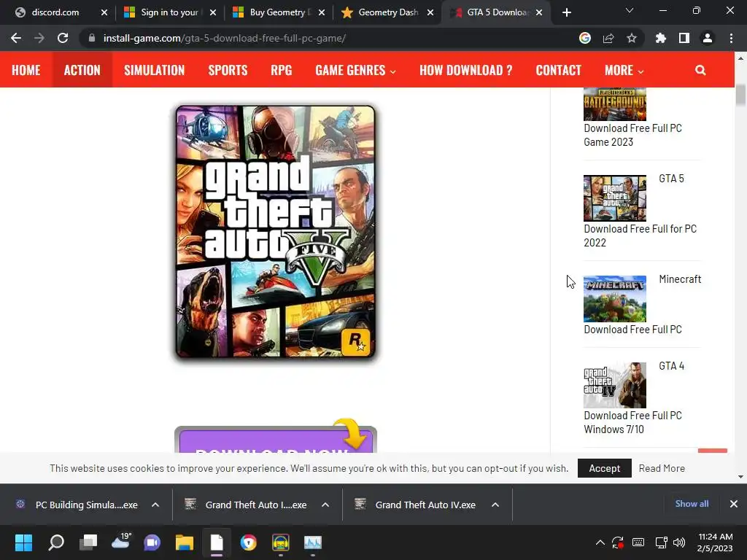Click the page vertical scrollbar thumb
Image resolution: width=747 pixels, height=560 pixels.
click(740, 96)
